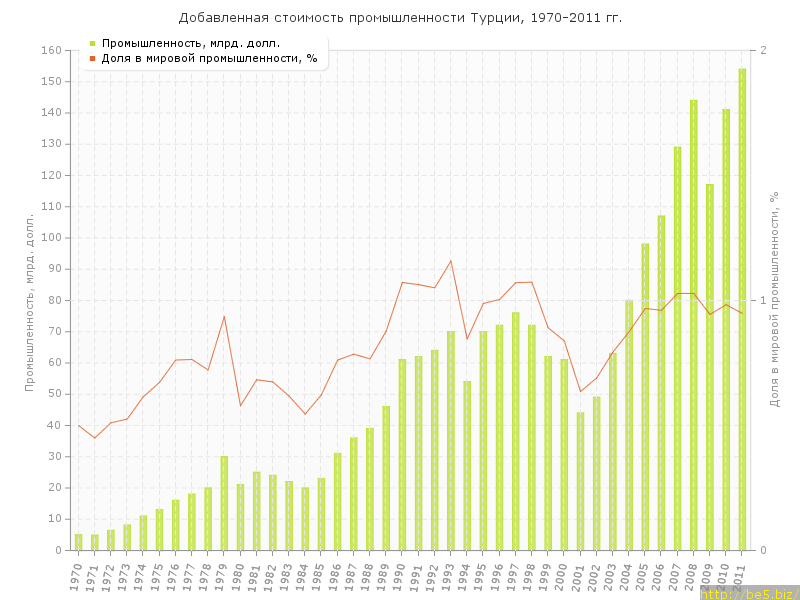The width and height of the screenshot is (800, 600).
Task: Click the right axis value 2
Action: (x=764, y=50)
